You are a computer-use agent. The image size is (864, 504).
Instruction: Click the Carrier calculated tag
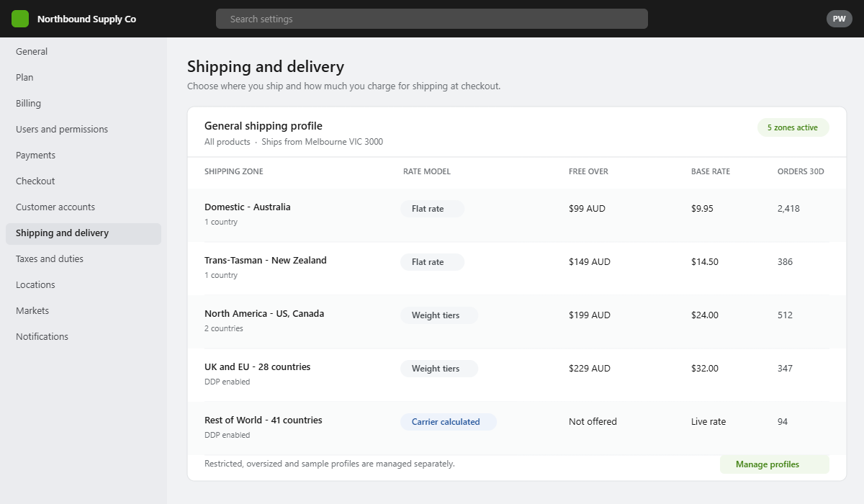(x=449, y=422)
